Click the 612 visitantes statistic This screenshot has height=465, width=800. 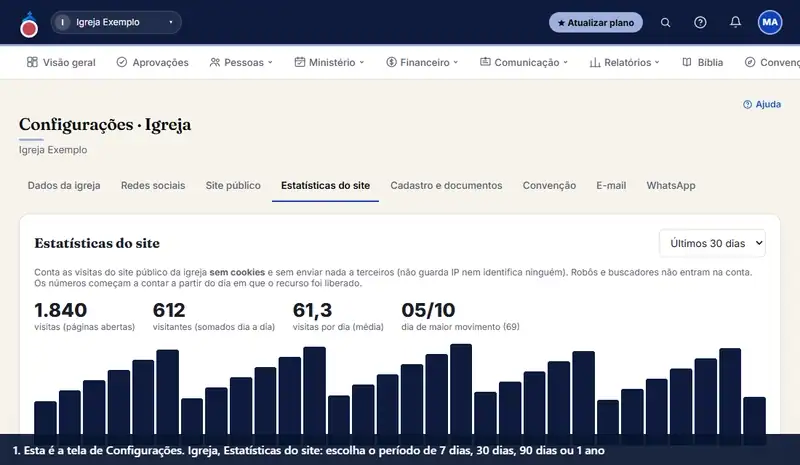[x=169, y=310]
